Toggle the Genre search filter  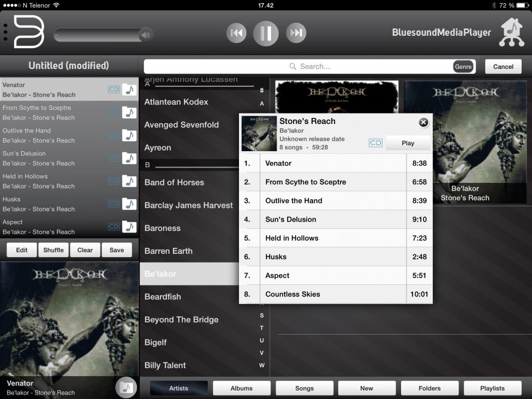click(x=463, y=67)
